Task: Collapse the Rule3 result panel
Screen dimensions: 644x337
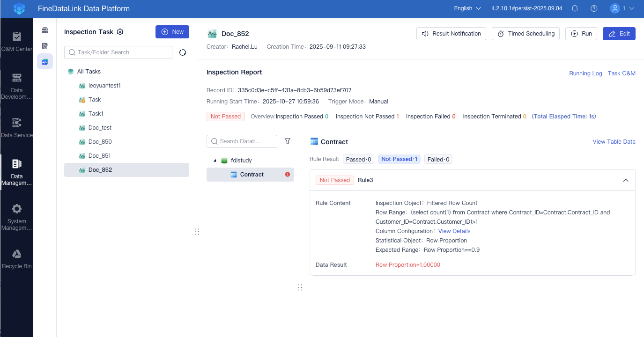Action: pyautogui.click(x=625, y=180)
